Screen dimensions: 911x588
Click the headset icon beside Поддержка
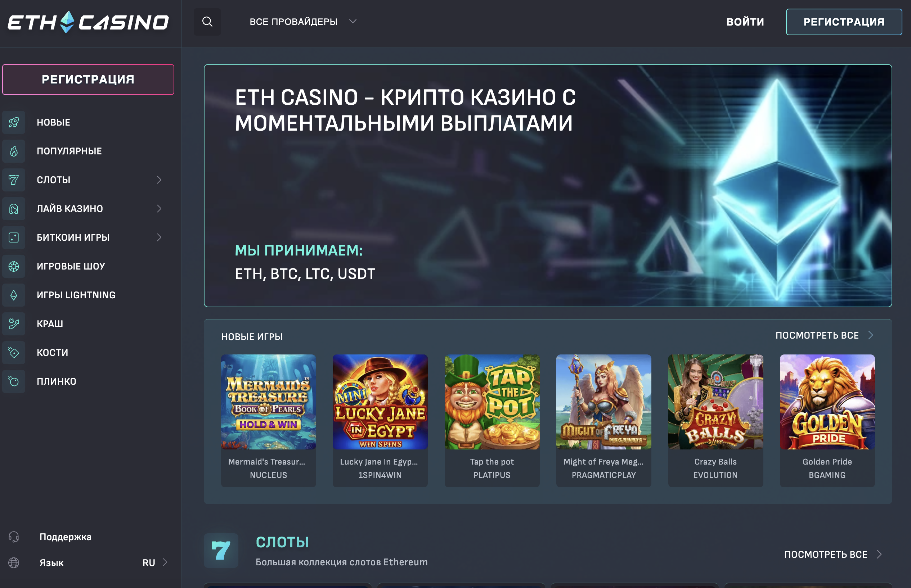14,537
